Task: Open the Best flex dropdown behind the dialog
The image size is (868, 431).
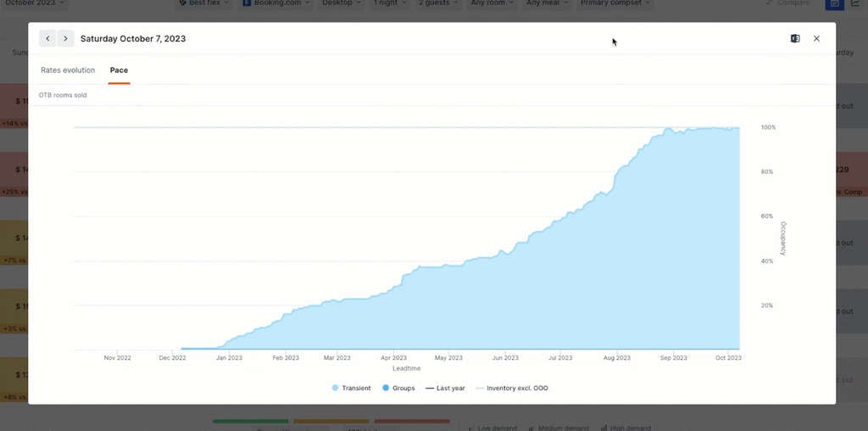Action: [205, 3]
